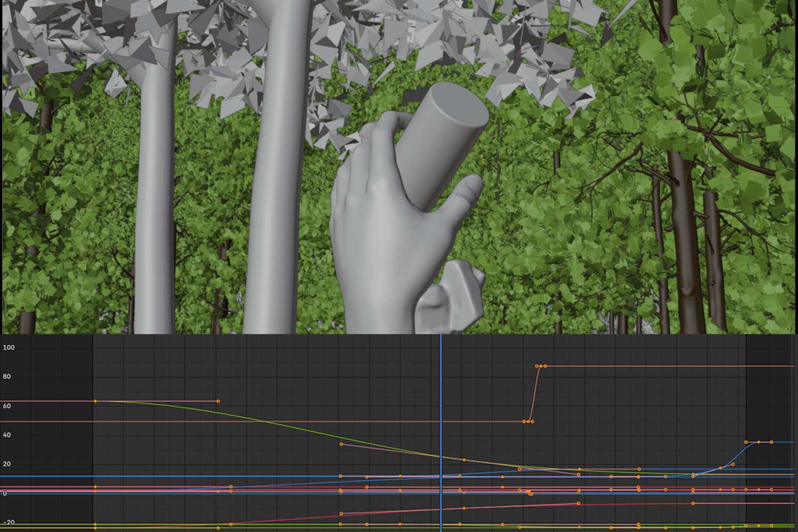The height and width of the screenshot is (532, 798).
Task: Select the last keyframe on the lower red curve
Action: pyautogui.click(x=693, y=503)
